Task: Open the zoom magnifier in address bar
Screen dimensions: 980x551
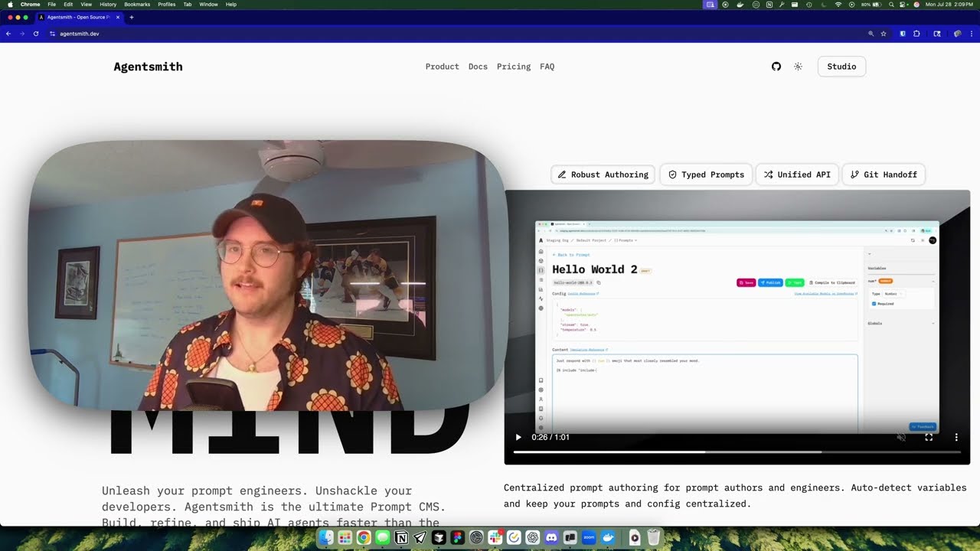Action: [871, 34]
